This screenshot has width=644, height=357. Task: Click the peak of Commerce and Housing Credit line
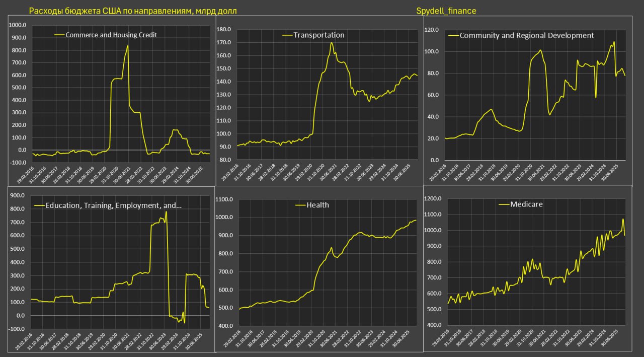tap(127, 46)
